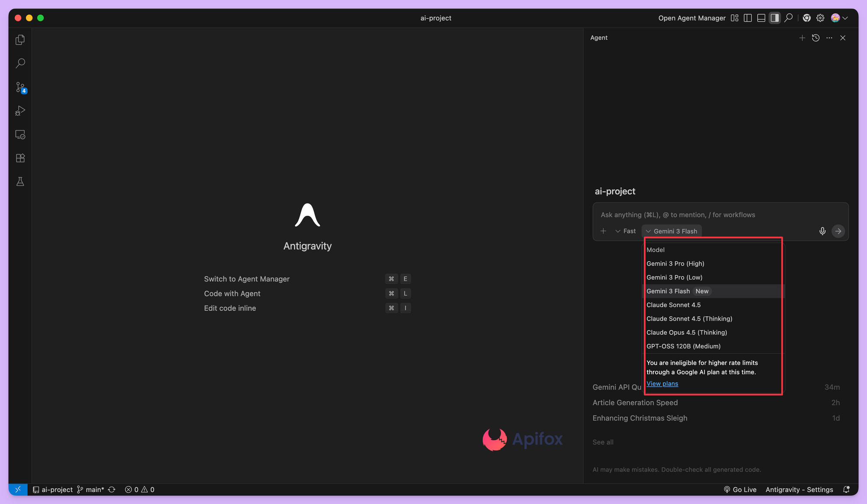867x504 pixels.
Task: Open the Run and Debug panel
Action: [20, 111]
